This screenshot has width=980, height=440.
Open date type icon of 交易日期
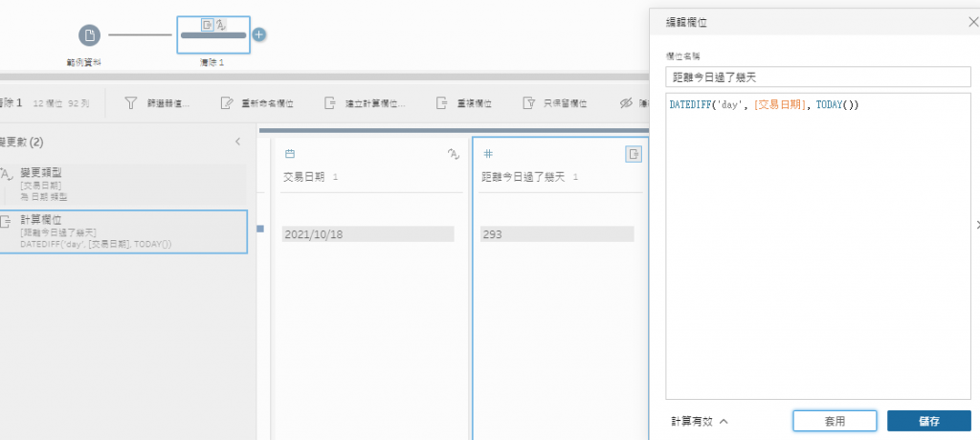(289, 154)
